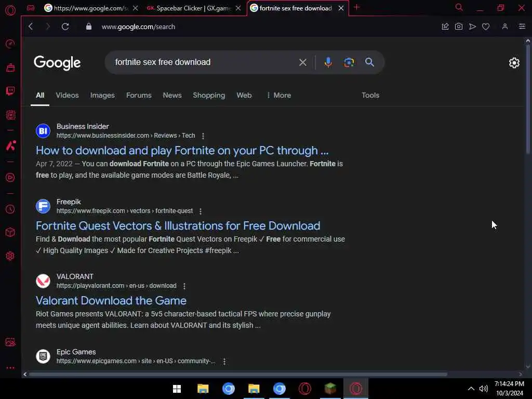This screenshot has height=399, width=532.
Task: Open options dots for Freepik result
Action: [201, 211]
